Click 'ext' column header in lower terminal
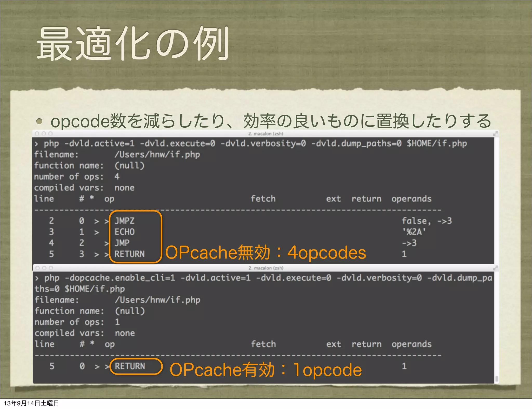Screen dimensions: 532x409 [334, 344]
